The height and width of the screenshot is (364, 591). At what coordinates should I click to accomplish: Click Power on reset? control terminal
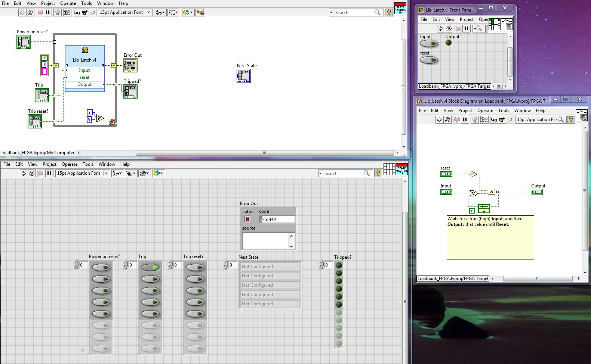click(x=24, y=42)
